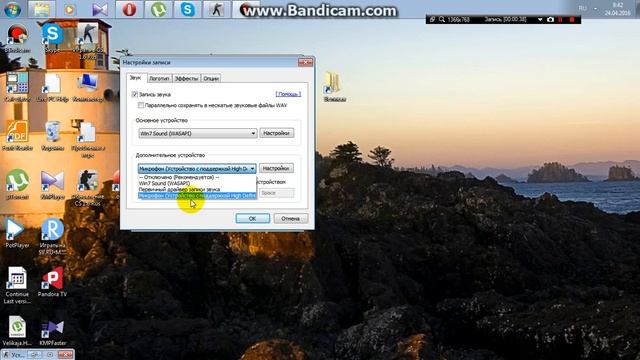The image size is (640, 360).
Task: Launch the media player taskbar icon
Action: click(x=70, y=9)
